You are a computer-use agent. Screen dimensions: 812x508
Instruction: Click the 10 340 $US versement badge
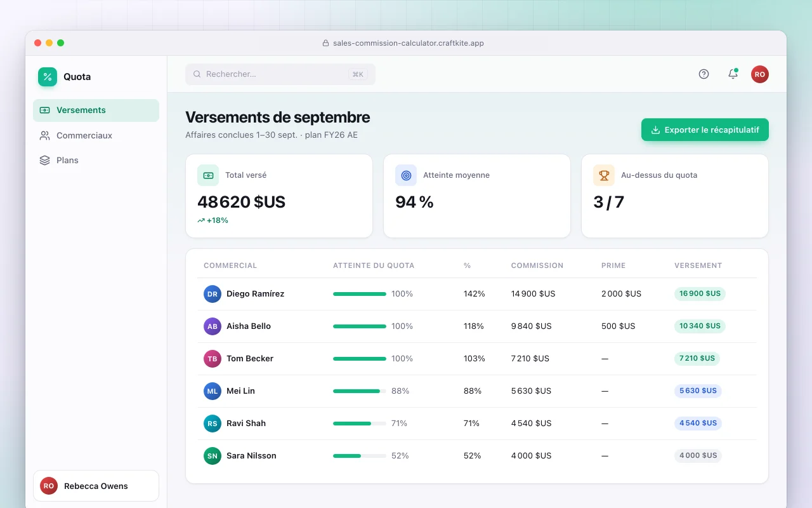(x=700, y=326)
